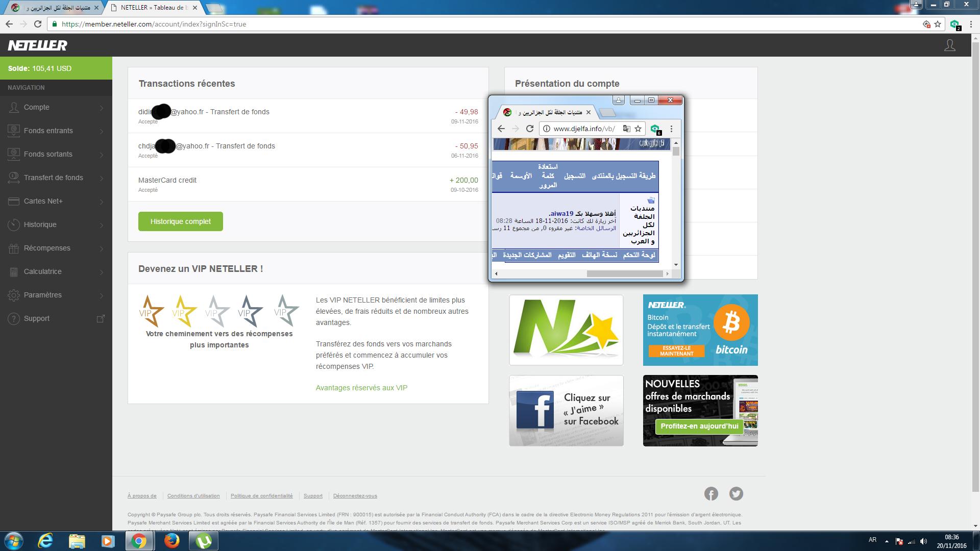
Task: Click the Historique complet button
Action: [180, 221]
